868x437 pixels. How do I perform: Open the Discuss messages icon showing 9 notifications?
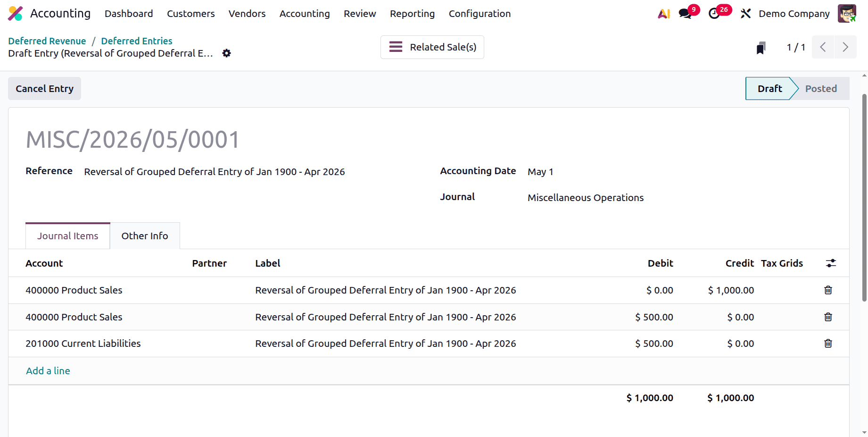coord(685,14)
